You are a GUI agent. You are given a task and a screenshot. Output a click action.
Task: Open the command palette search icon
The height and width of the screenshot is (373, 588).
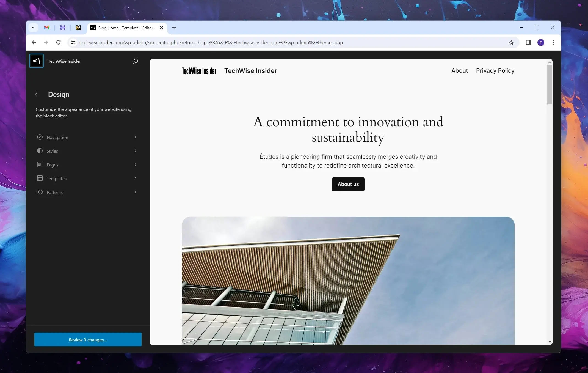pyautogui.click(x=135, y=61)
